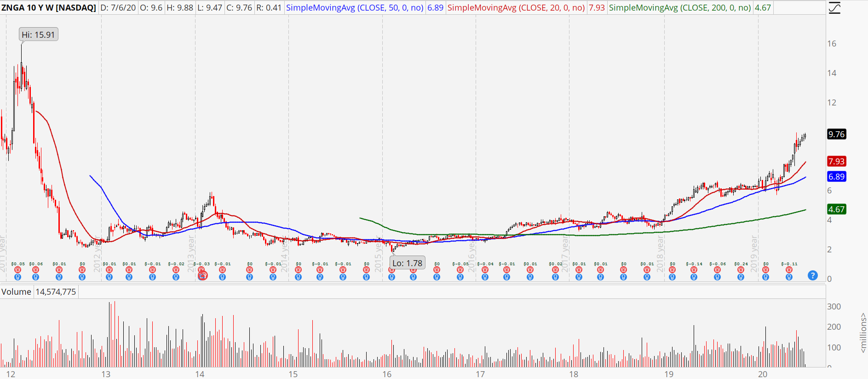868x379 pixels.
Task: Click the year 17 time axis label
Action: (480, 374)
